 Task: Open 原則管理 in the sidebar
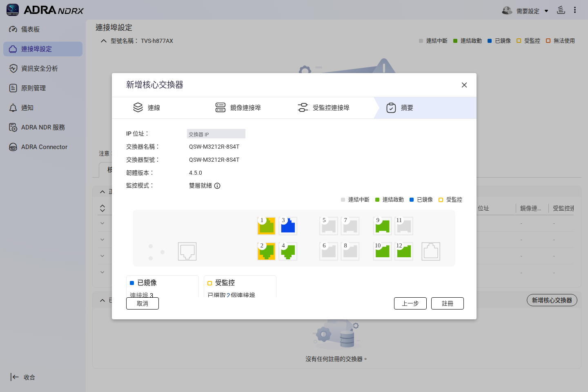[43, 88]
